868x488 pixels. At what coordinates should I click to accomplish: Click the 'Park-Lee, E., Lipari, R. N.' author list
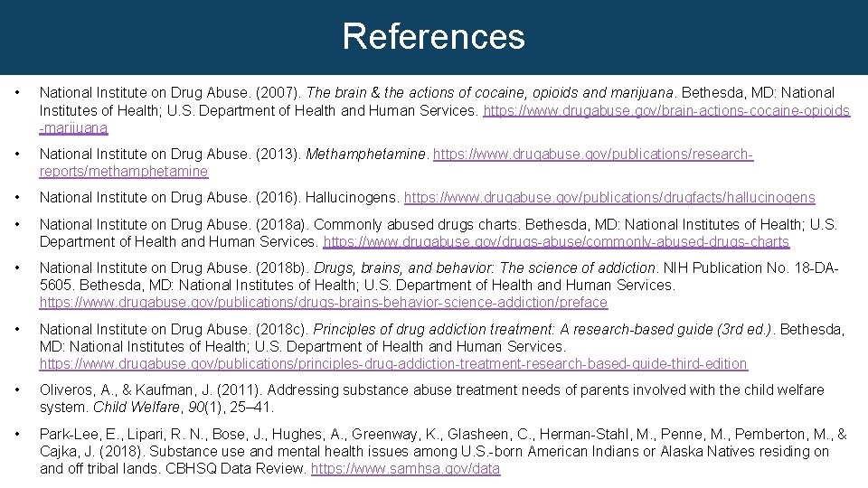123,435
